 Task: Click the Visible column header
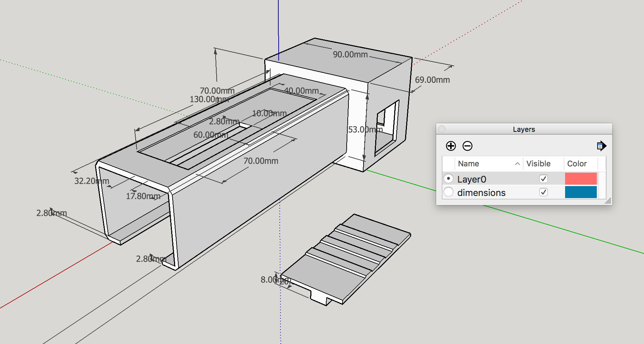pos(538,164)
